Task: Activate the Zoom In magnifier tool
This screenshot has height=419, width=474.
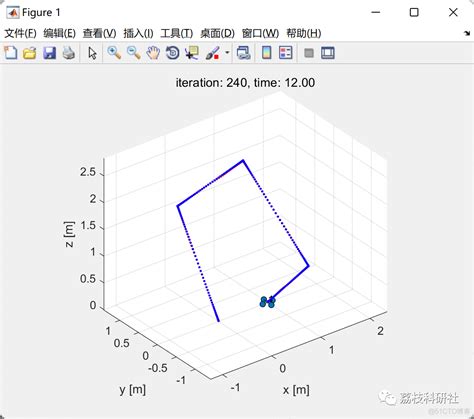Action: point(114,53)
